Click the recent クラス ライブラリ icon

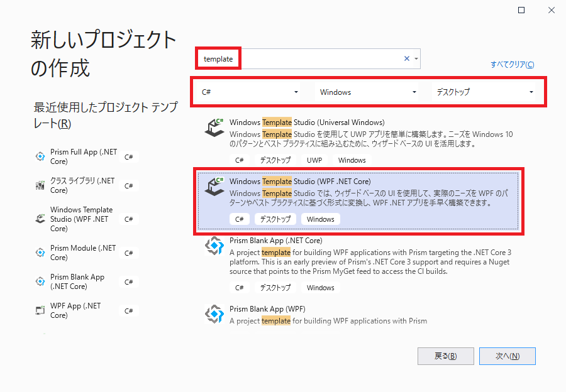40,185
